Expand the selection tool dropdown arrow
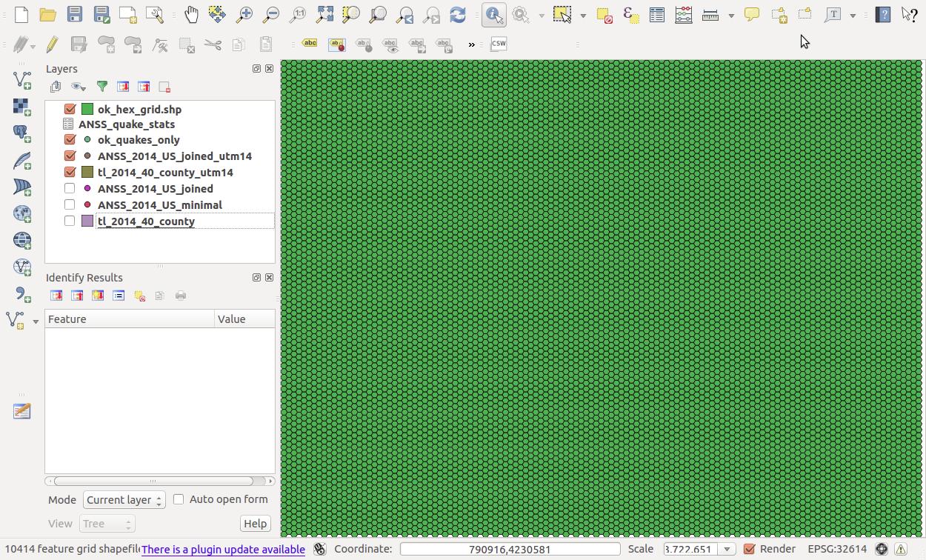926x560 pixels. pyautogui.click(x=583, y=16)
